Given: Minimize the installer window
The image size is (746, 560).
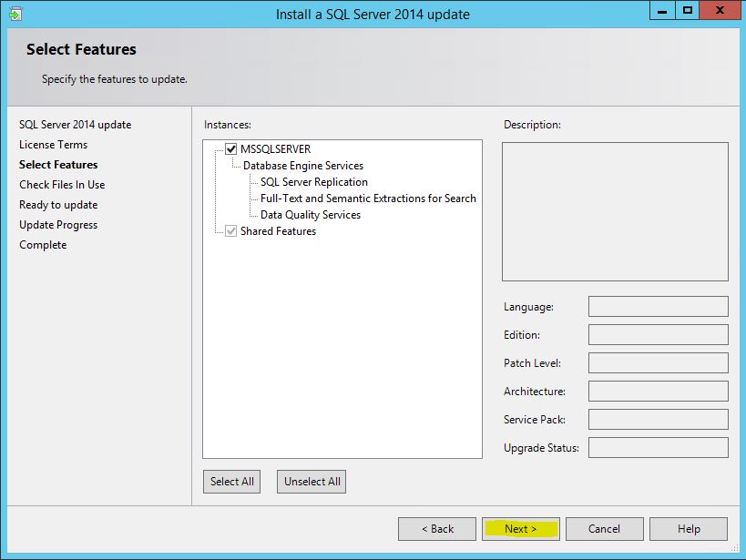Looking at the screenshot, I should 662,10.
